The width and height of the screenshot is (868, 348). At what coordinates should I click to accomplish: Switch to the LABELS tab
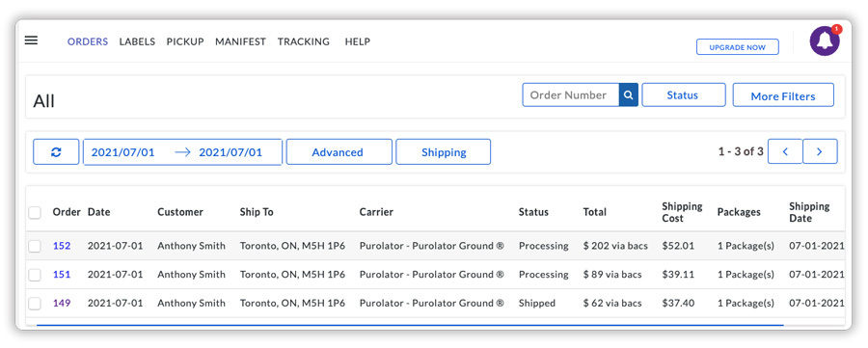(x=137, y=41)
